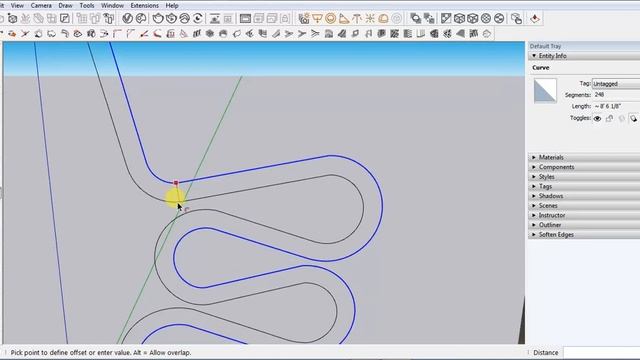Select the V-Ray Sphere Light circle icon

(x=330, y=18)
